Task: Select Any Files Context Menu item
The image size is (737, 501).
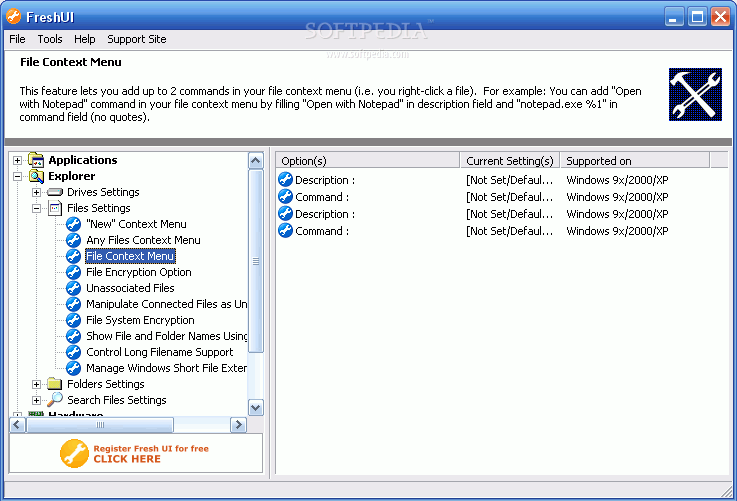Action: click(143, 240)
